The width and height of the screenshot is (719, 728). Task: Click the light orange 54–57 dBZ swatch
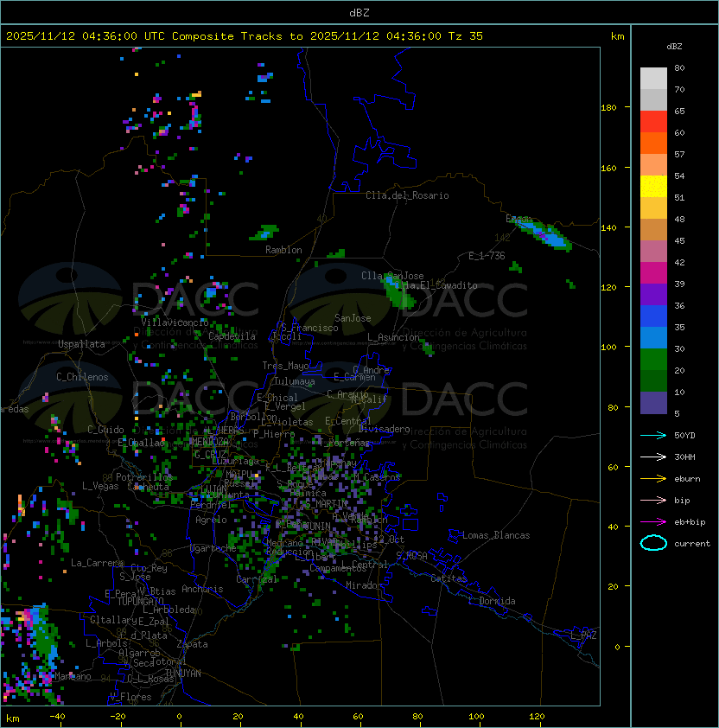click(x=653, y=164)
